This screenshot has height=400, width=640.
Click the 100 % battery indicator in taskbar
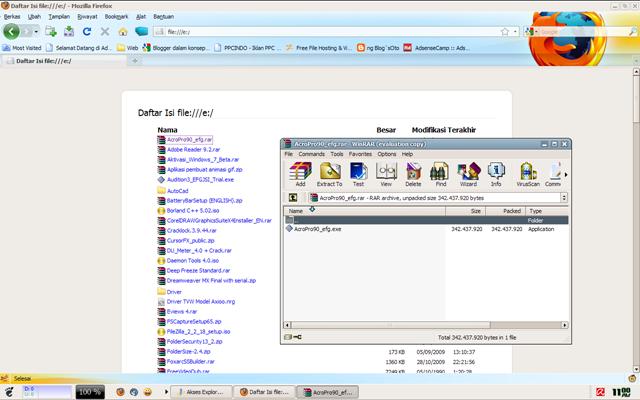point(90,392)
